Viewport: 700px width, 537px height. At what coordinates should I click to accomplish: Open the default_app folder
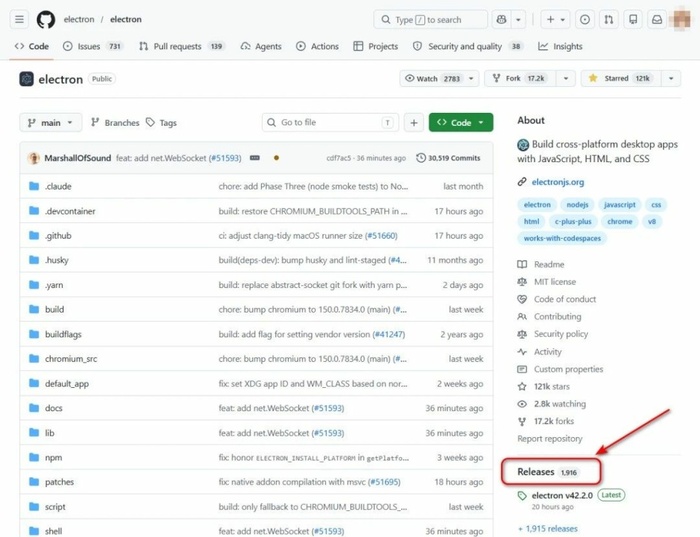pos(67,384)
